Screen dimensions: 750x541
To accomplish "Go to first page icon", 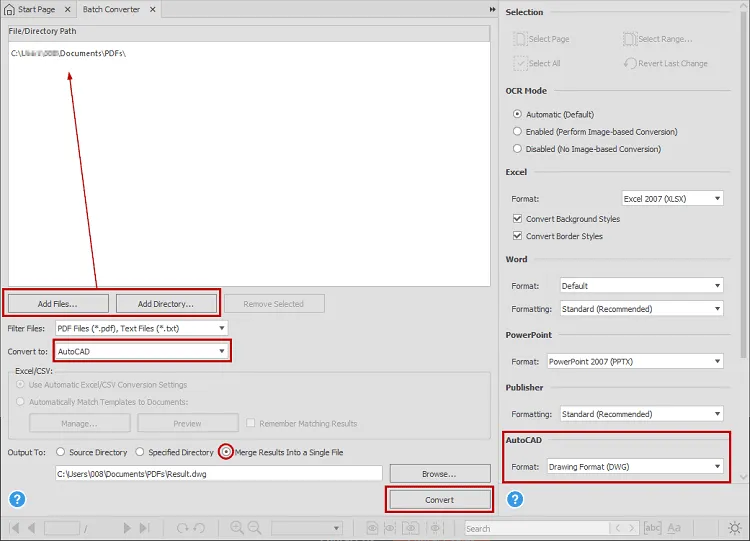I will coord(14,528).
